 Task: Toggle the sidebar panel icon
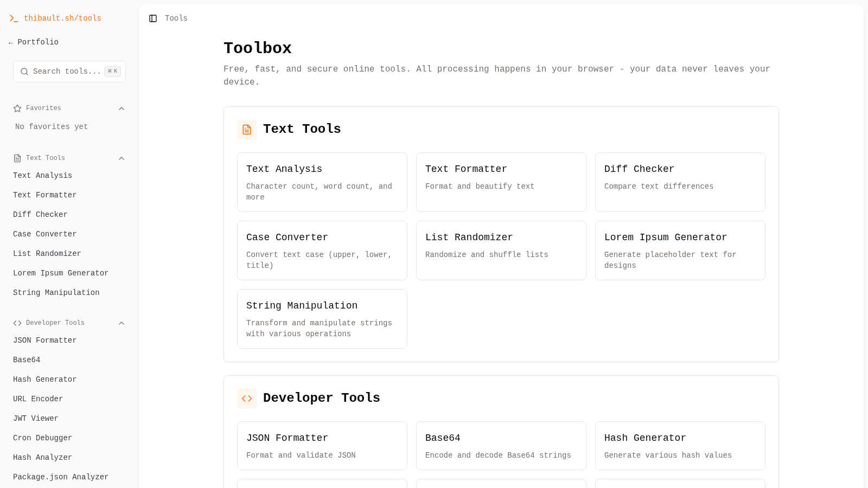tap(153, 18)
